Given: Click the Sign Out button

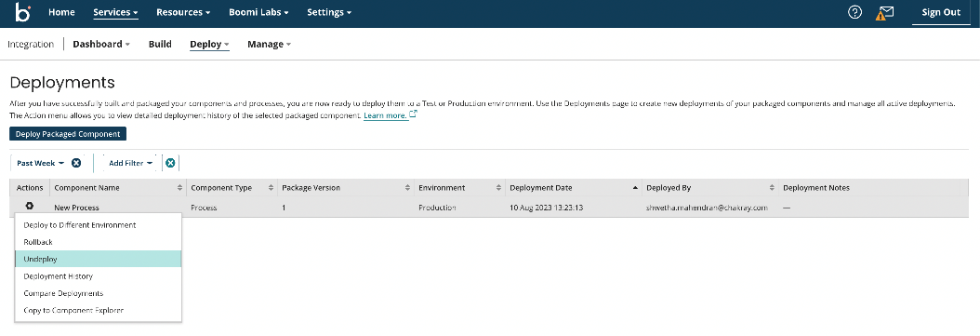Looking at the screenshot, I should (x=941, y=12).
